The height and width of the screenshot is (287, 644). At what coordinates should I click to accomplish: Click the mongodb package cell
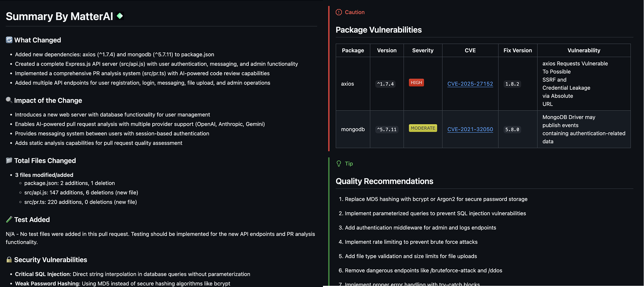click(x=353, y=129)
